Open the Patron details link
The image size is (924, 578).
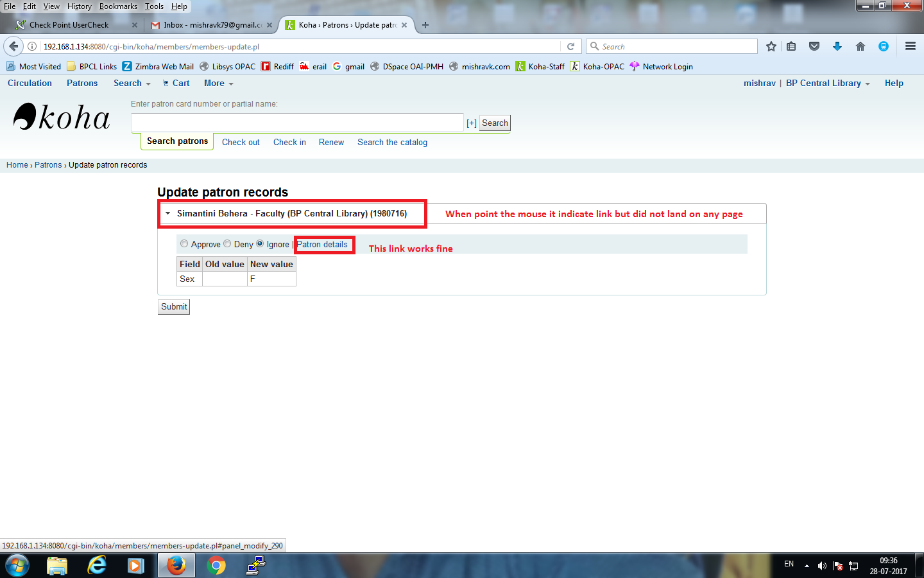[x=322, y=245]
